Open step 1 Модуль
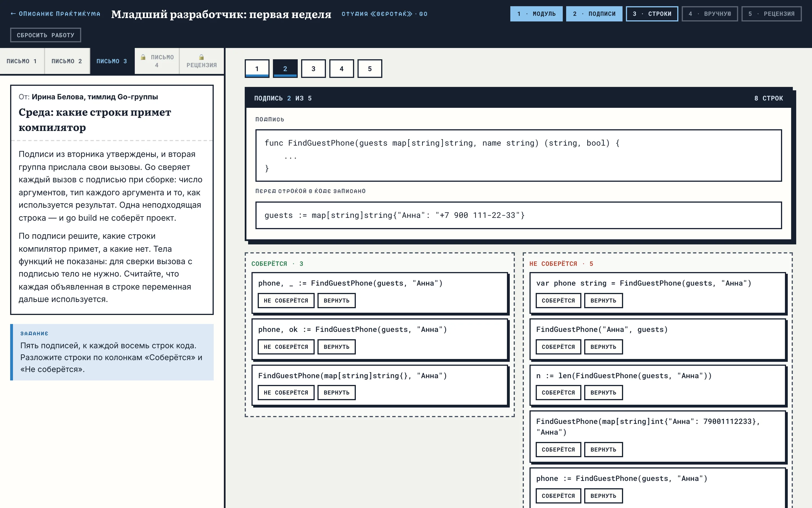812x508 pixels. pos(536,14)
